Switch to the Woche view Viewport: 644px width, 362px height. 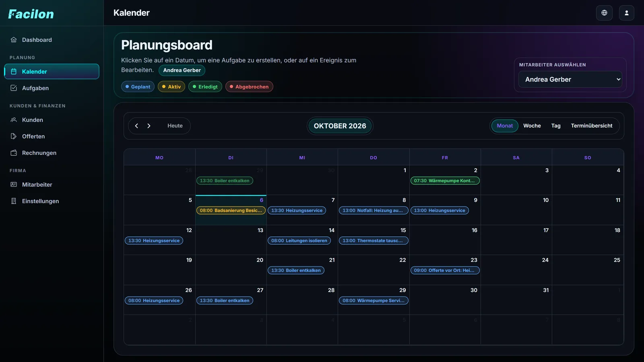(532, 126)
